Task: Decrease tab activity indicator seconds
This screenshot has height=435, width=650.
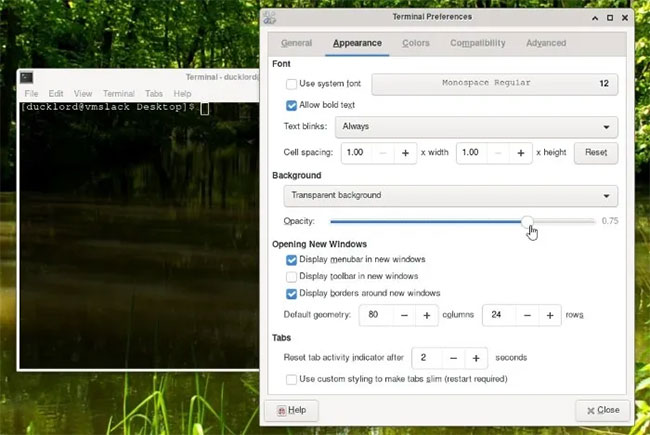Action: click(454, 358)
